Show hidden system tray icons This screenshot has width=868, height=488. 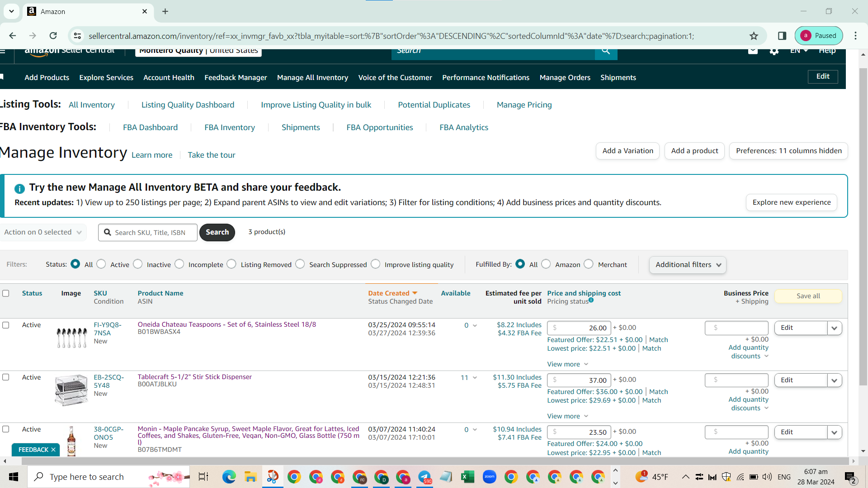tap(685, 477)
